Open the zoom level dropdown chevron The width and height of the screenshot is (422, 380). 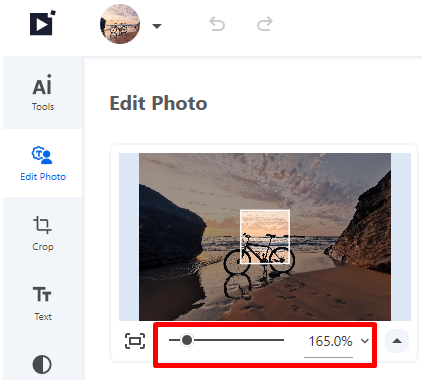365,341
